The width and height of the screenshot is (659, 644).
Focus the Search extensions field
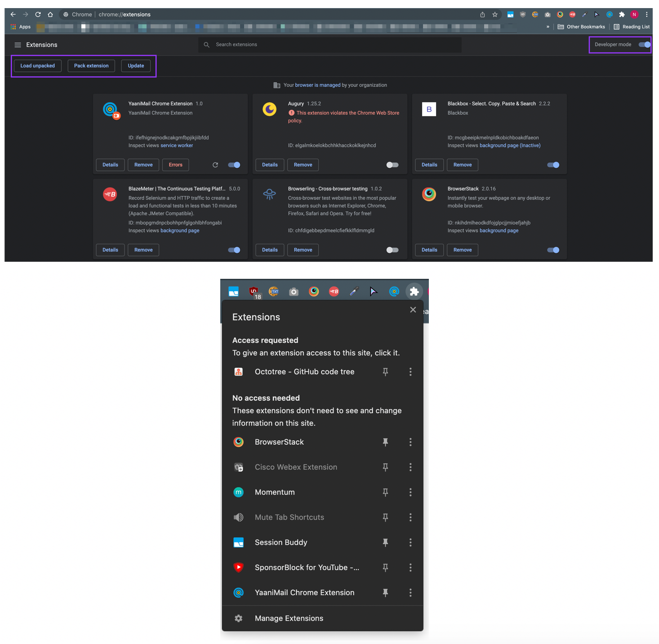330,45
